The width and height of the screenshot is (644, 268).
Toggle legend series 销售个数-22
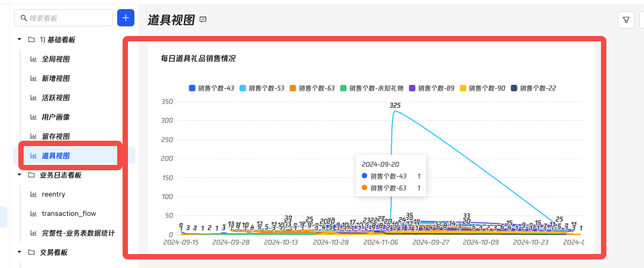[533, 88]
